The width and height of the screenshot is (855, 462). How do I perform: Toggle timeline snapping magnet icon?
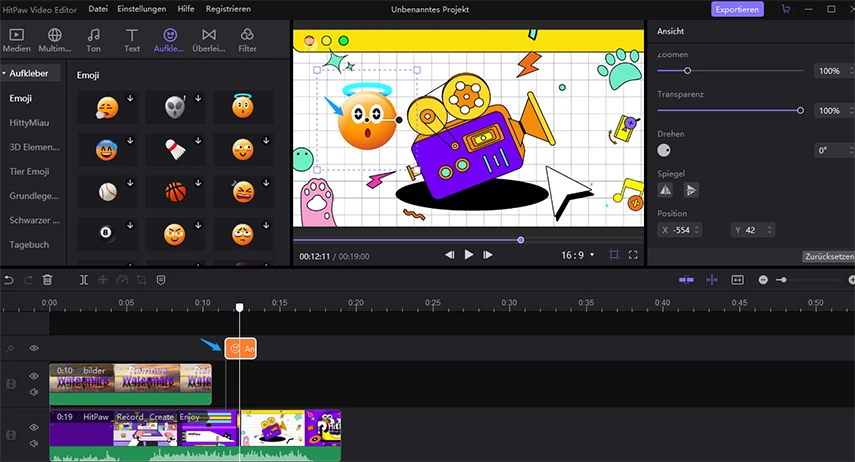686,280
